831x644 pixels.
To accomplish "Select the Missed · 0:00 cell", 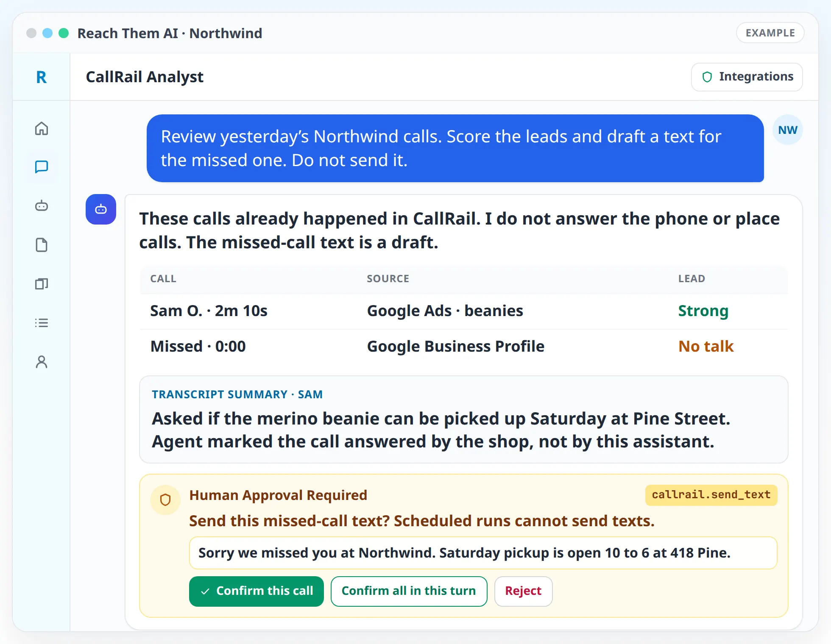I will click(198, 347).
